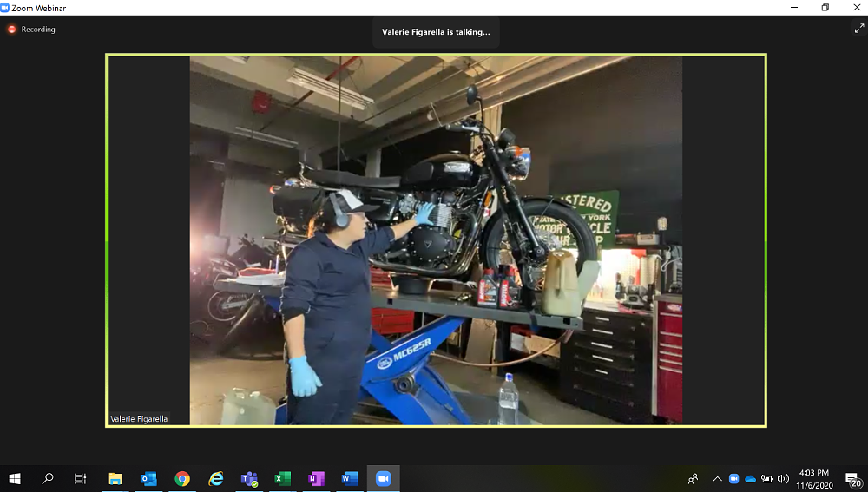
Task: Open the Action Center notifications icon
Action: [x=852, y=479]
